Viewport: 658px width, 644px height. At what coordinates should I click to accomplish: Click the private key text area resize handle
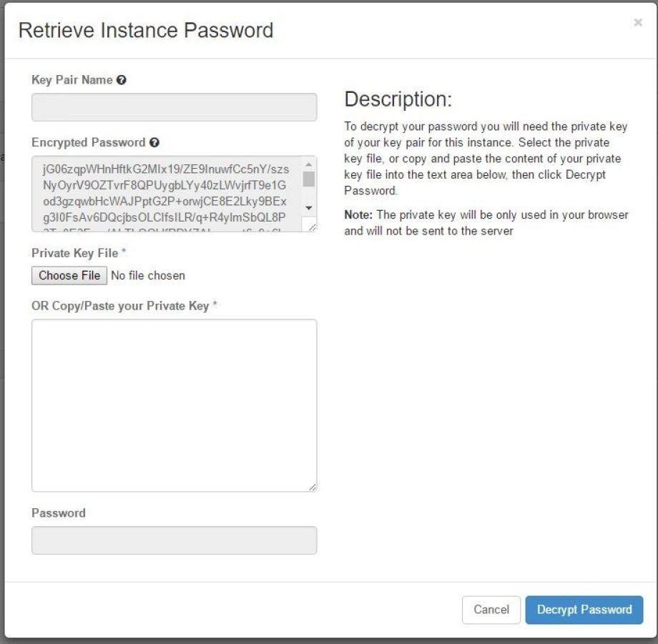pyautogui.click(x=313, y=487)
